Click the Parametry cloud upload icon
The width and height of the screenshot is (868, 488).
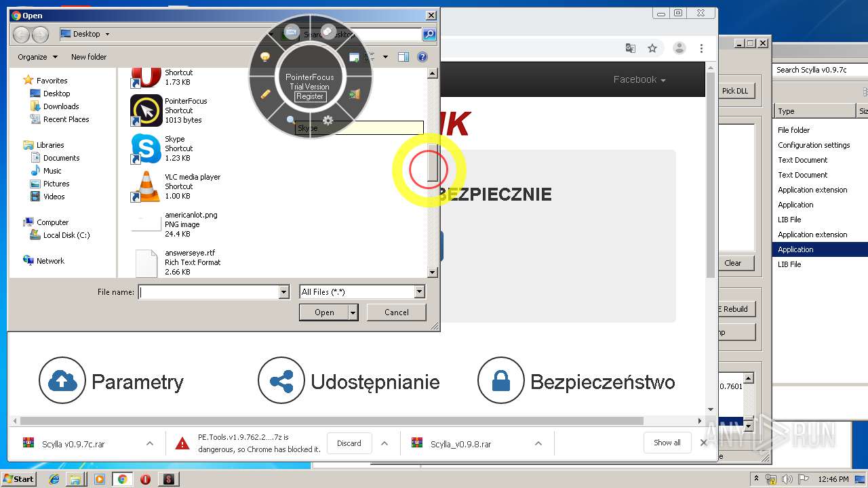pyautogui.click(x=62, y=380)
